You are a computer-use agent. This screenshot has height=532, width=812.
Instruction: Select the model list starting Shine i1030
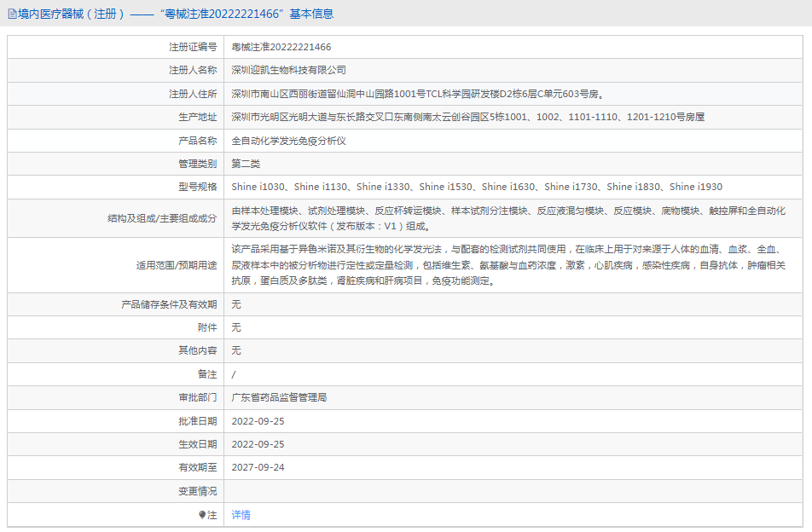[x=477, y=187]
